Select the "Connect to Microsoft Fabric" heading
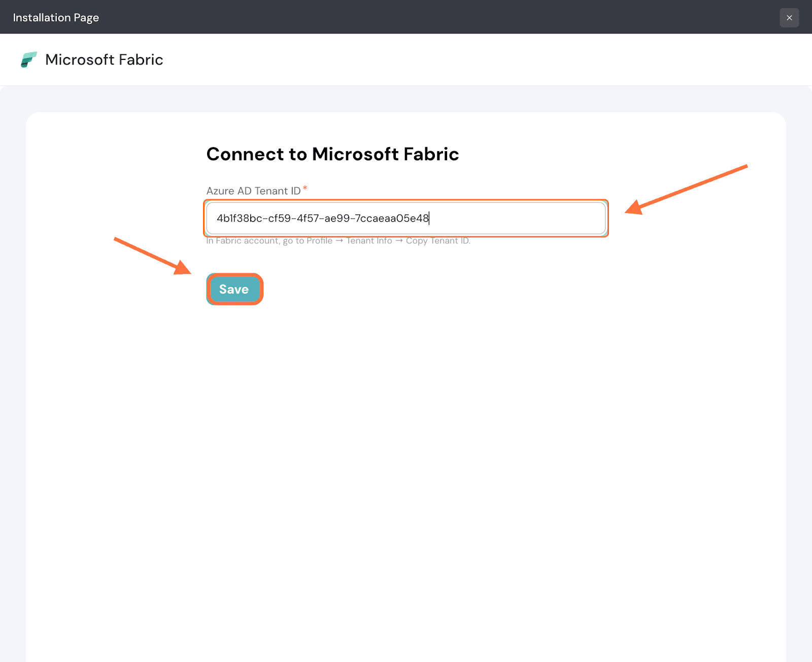Image resolution: width=812 pixels, height=662 pixels. (x=332, y=154)
